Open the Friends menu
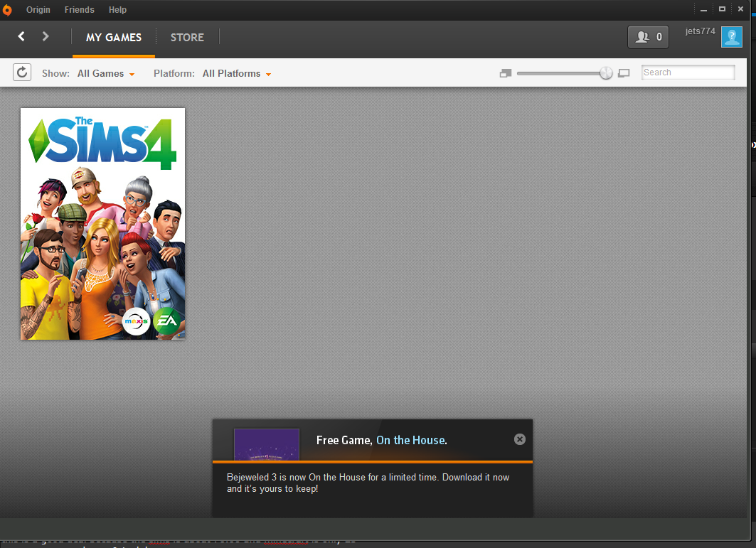Image resolution: width=756 pixels, height=548 pixels. (80, 10)
